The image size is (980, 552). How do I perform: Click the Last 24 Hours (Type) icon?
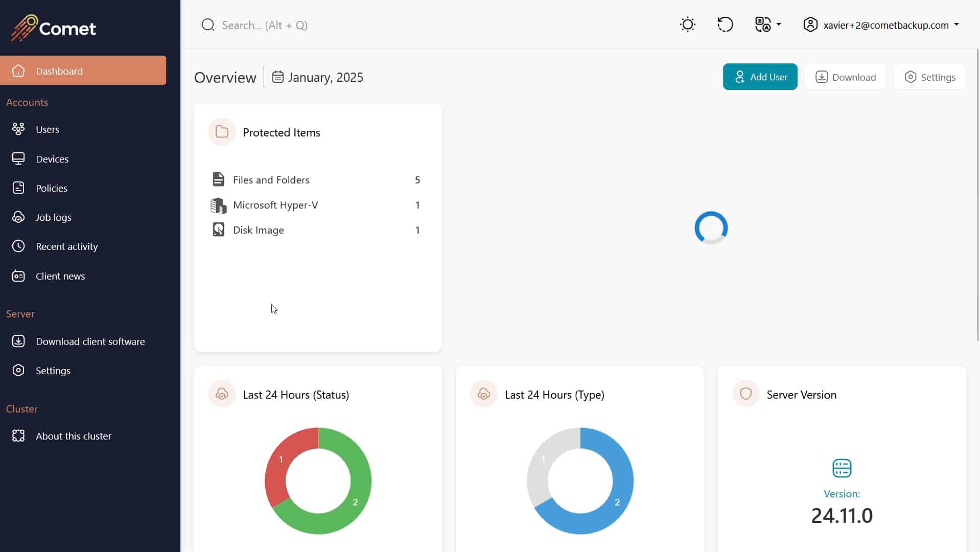[x=483, y=394]
